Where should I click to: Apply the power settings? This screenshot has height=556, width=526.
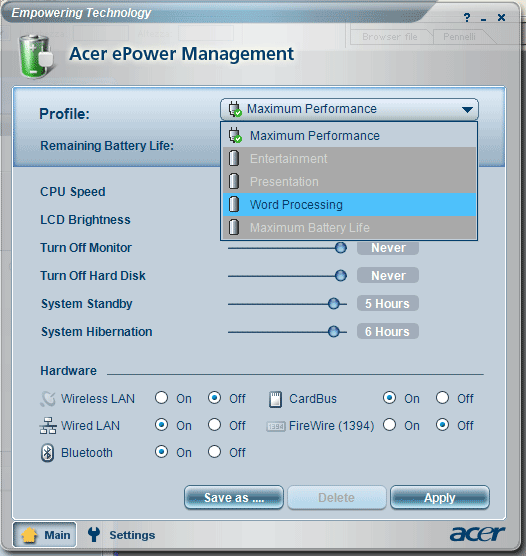tap(440, 497)
